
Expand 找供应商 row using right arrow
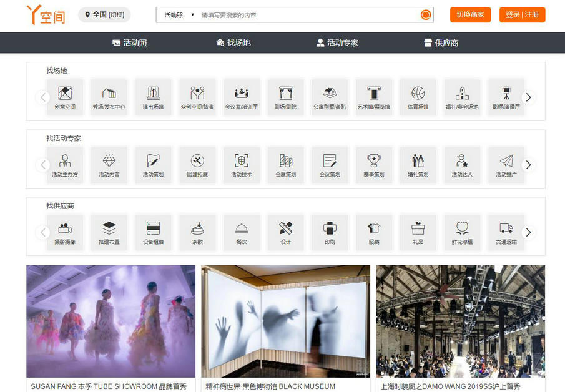tap(528, 232)
